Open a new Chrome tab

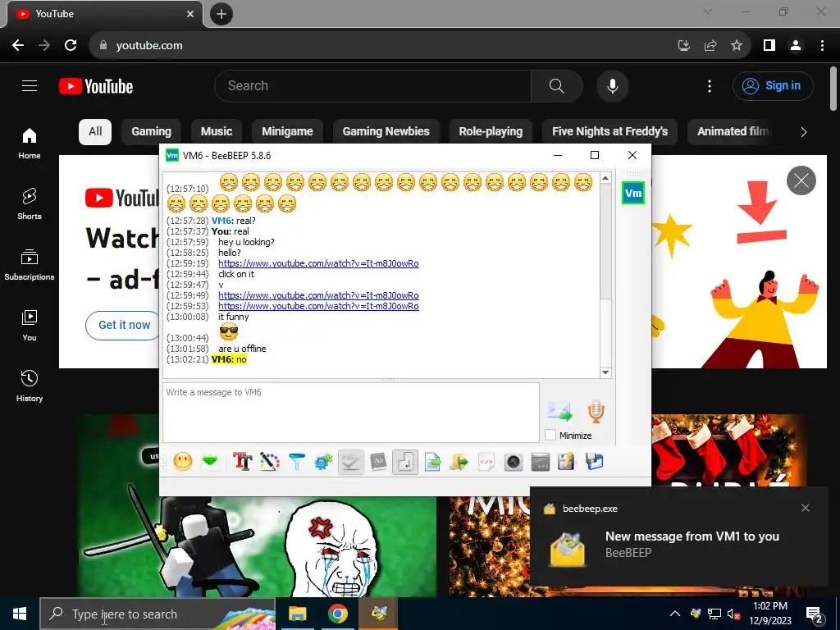tap(221, 14)
